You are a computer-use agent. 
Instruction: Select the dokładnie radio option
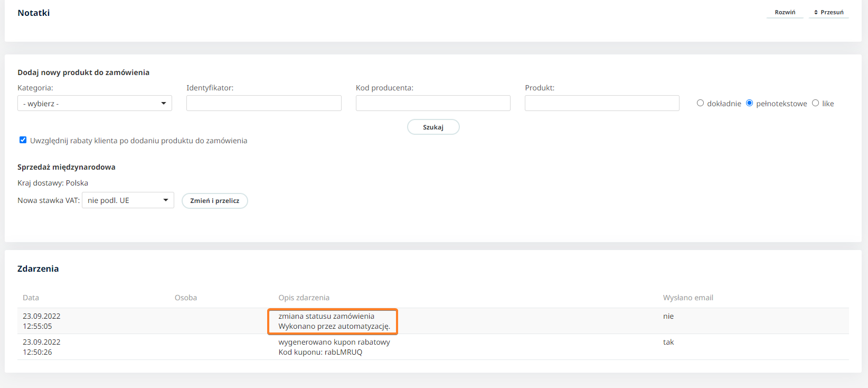point(700,103)
